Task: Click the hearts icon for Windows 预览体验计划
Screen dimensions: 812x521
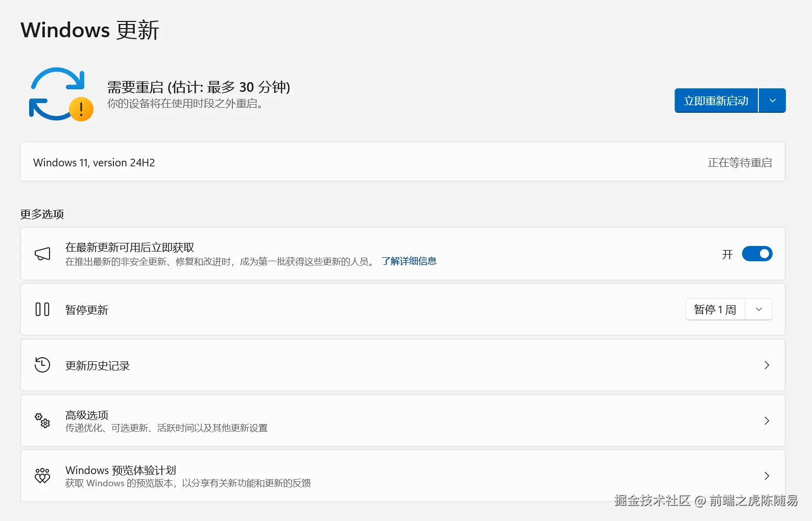Action: (42, 476)
